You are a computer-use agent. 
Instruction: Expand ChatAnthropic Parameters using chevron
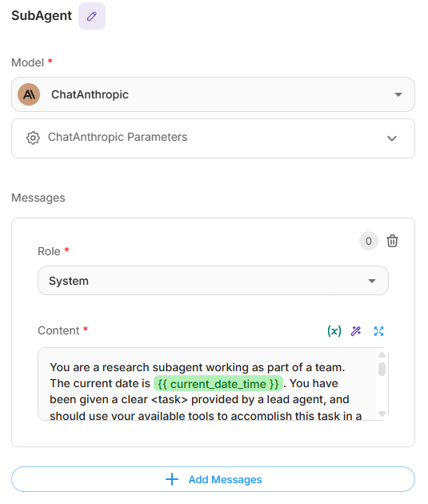click(392, 138)
